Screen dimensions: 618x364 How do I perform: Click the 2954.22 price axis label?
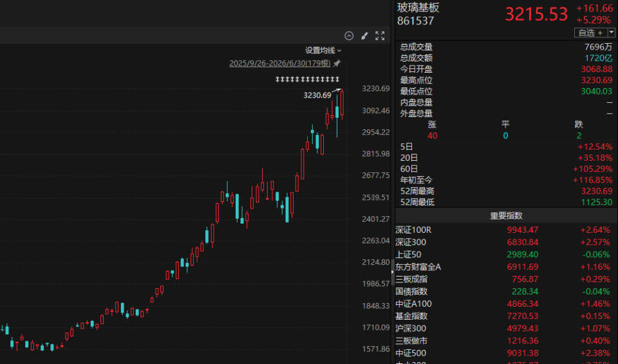375,132
